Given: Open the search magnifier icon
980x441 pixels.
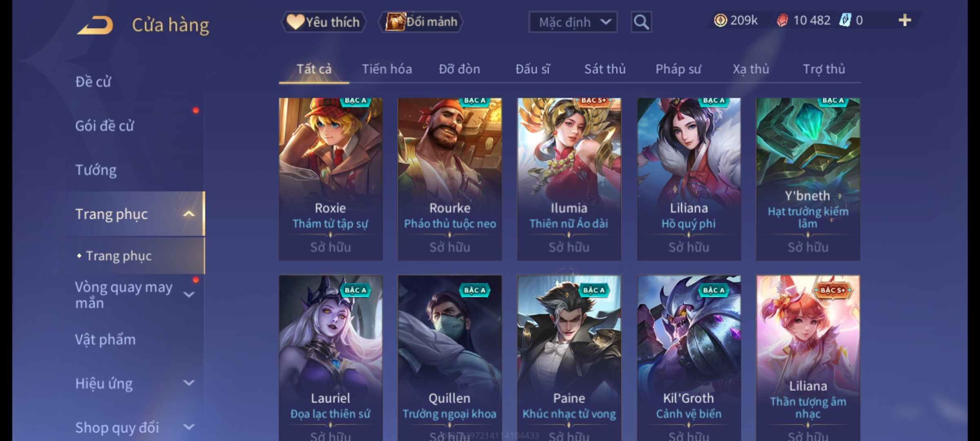Looking at the screenshot, I should coord(641,22).
